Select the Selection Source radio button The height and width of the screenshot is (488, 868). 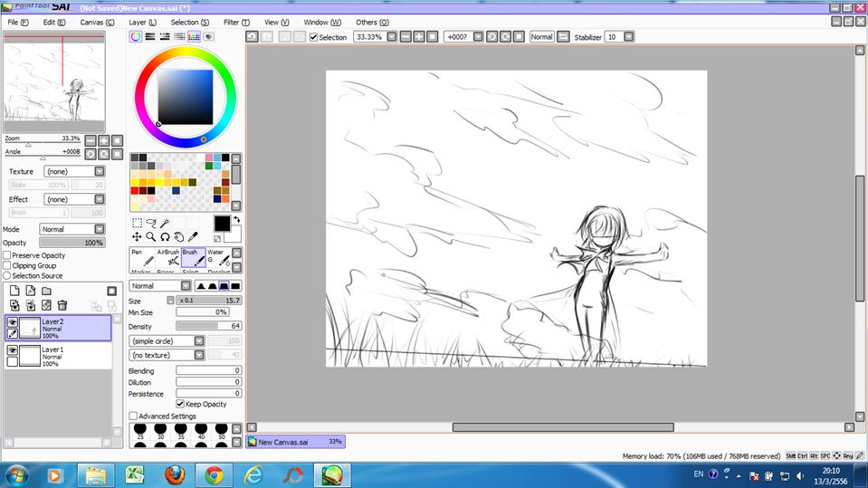7,275
